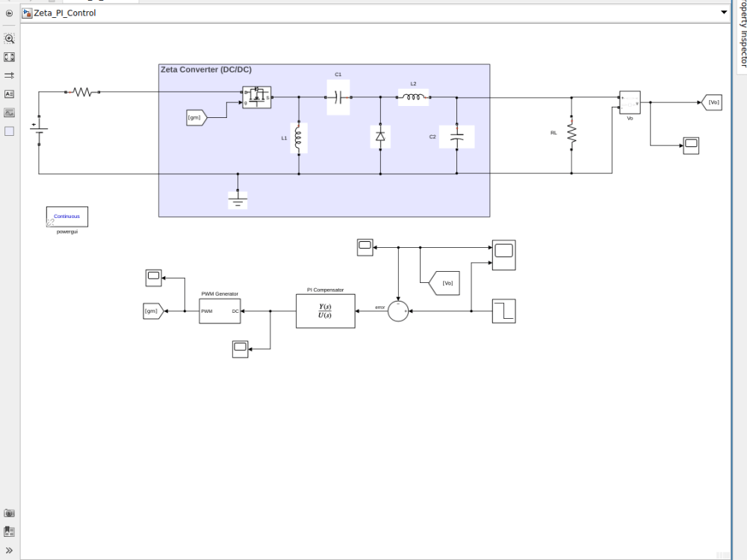This screenshot has width=747, height=560.
Task: Select the PI Compensator transfer function block
Action: point(325,311)
